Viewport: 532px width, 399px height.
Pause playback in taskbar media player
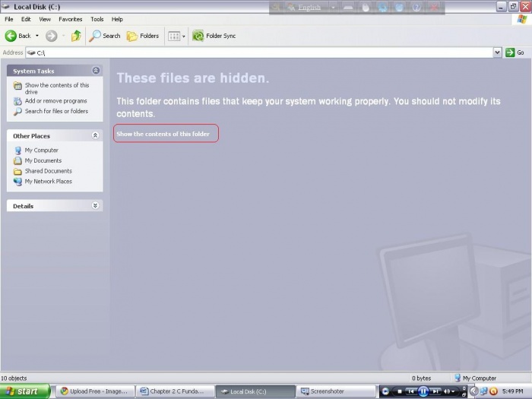coord(423,391)
